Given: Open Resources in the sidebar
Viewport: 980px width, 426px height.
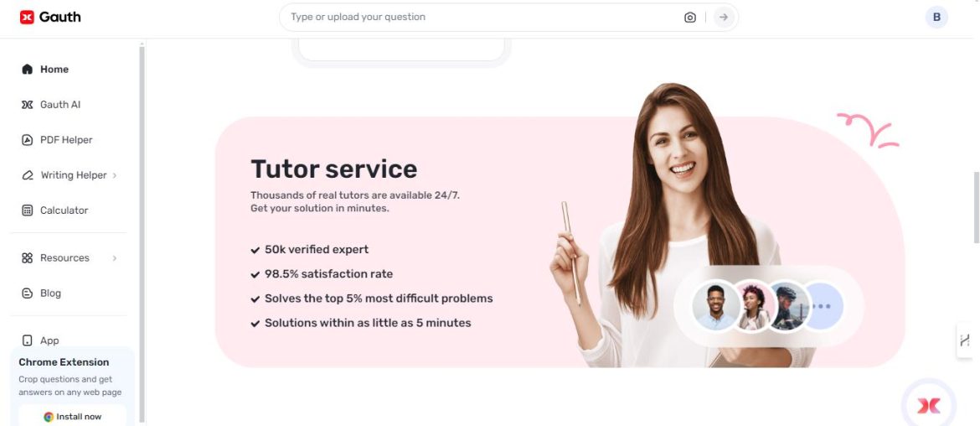Looking at the screenshot, I should point(64,257).
